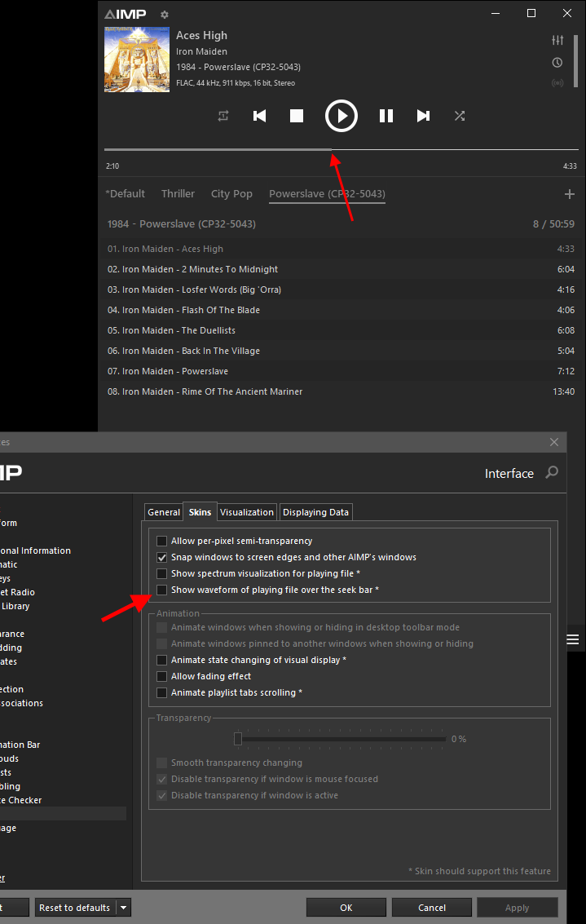Image resolution: width=586 pixels, height=924 pixels.
Task: Click the internet radio broadcast icon
Action: (x=557, y=83)
